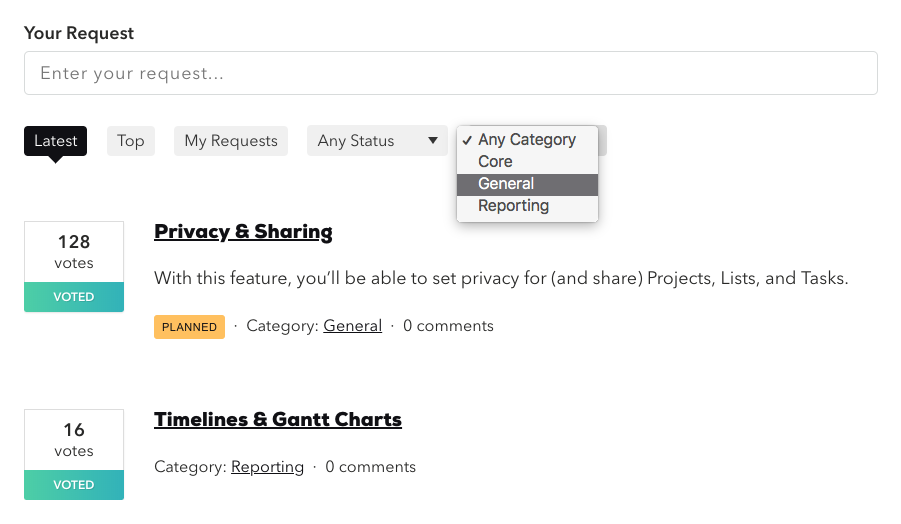Expand the Any Status dropdown arrow
Screen dimensions: 901x524
tap(433, 141)
